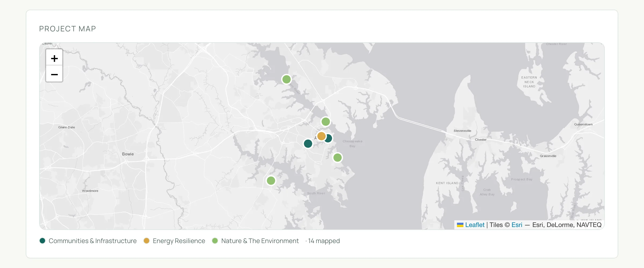The width and height of the screenshot is (644, 268).
Task: Click the Nature & The Environment legend entry
Action: point(255,241)
